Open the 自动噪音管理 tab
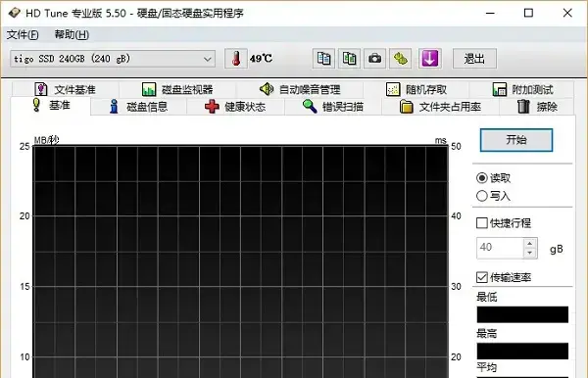 coord(300,89)
